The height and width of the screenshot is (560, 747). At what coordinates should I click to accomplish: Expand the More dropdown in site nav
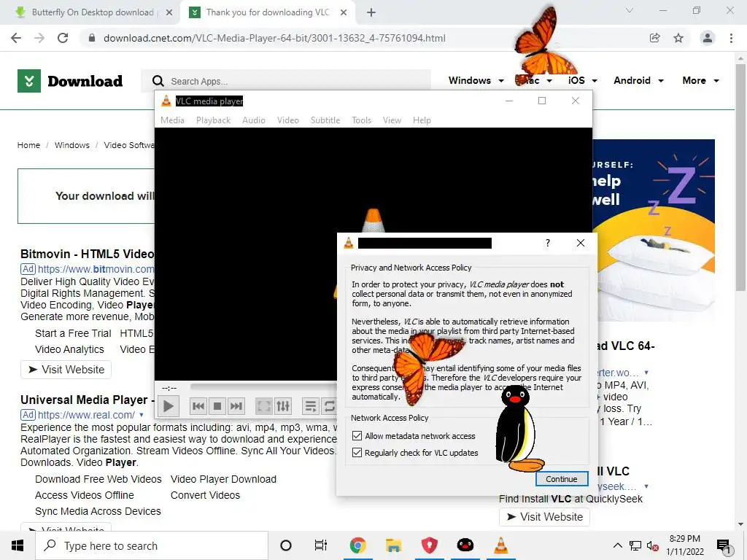[716, 81]
